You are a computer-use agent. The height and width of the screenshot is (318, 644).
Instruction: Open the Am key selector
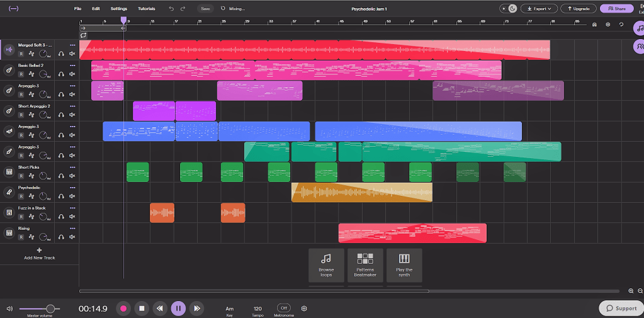pyautogui.click(x=230, y=309)
